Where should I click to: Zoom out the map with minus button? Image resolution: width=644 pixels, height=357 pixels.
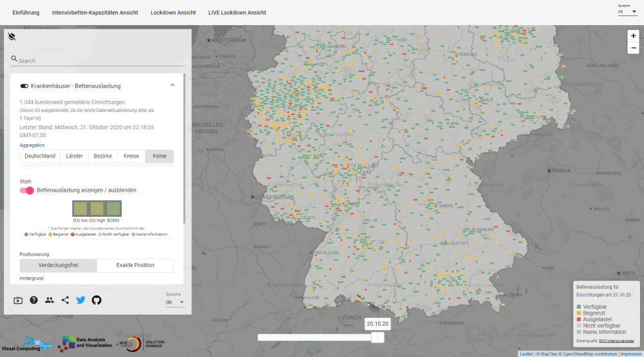pyautogui.click(x=633, y=48)
